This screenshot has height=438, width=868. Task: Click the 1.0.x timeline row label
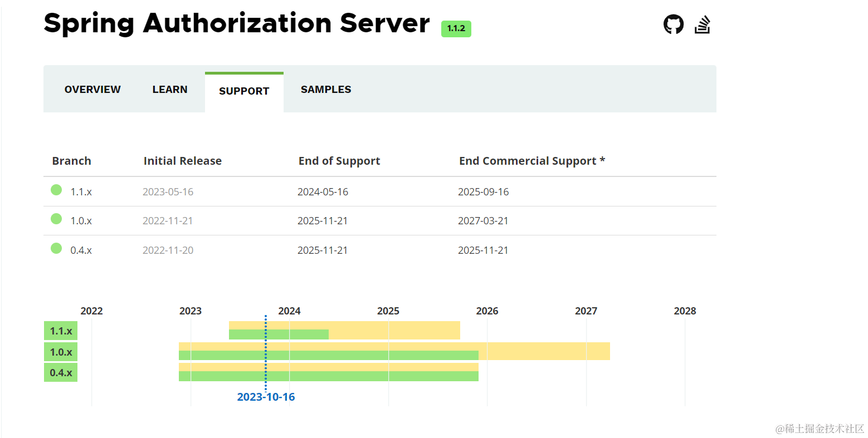(x=61, y=352)
